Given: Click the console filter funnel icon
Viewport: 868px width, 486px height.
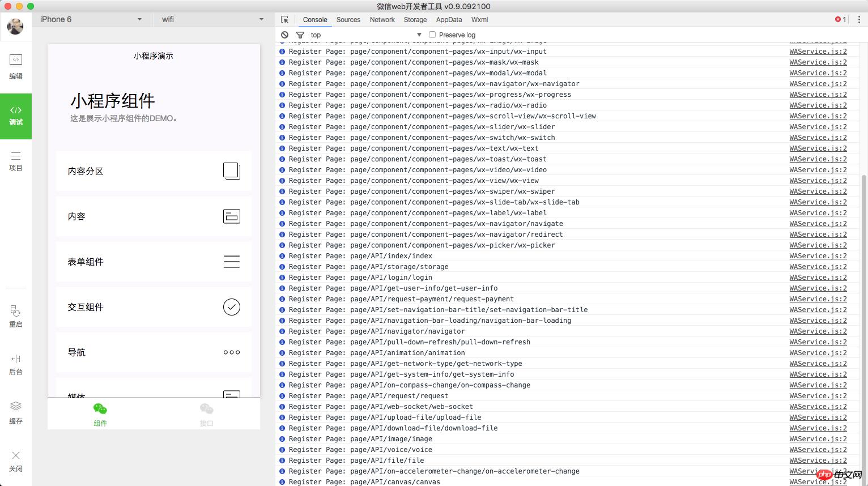Looking at the screenshot, I should click(300, 35).
